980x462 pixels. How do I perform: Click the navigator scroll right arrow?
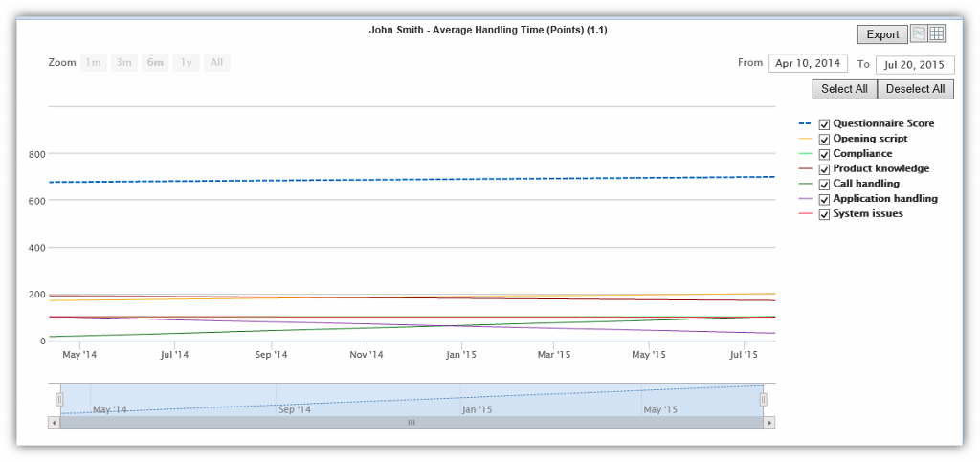769,422
